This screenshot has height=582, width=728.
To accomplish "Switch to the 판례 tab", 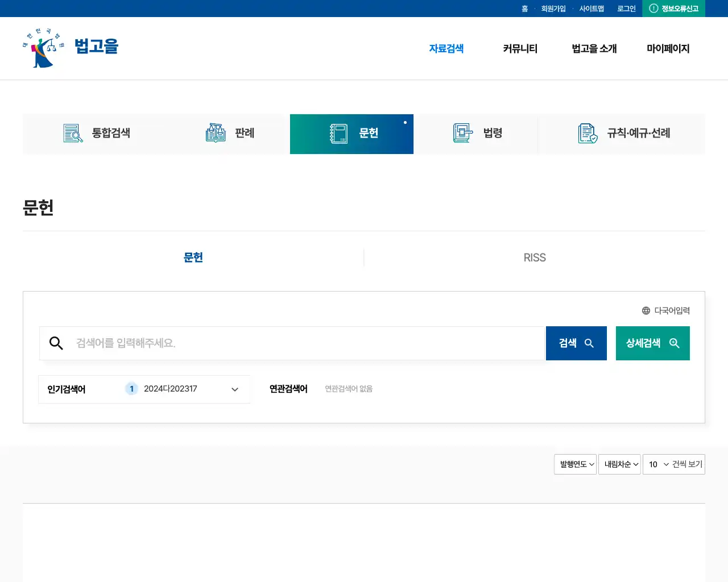I will (230, 134).
